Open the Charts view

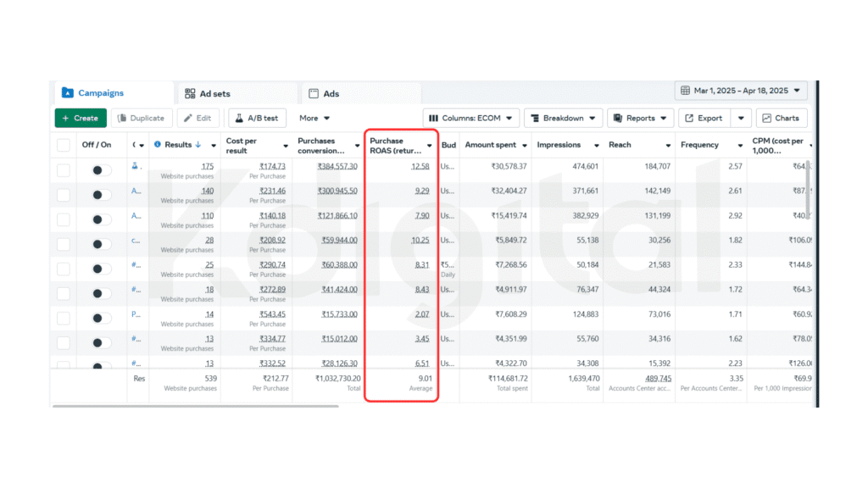(x=781, y=119)
